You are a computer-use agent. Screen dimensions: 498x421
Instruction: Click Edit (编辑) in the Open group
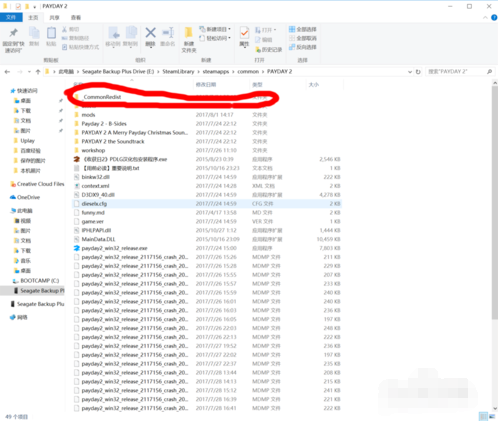point(264,39)
